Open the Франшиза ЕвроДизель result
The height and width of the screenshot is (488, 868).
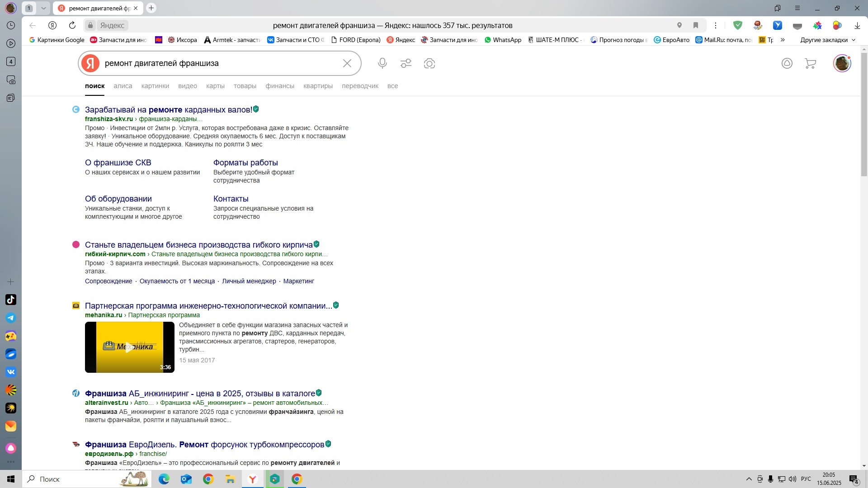click(x=205, y=445)
